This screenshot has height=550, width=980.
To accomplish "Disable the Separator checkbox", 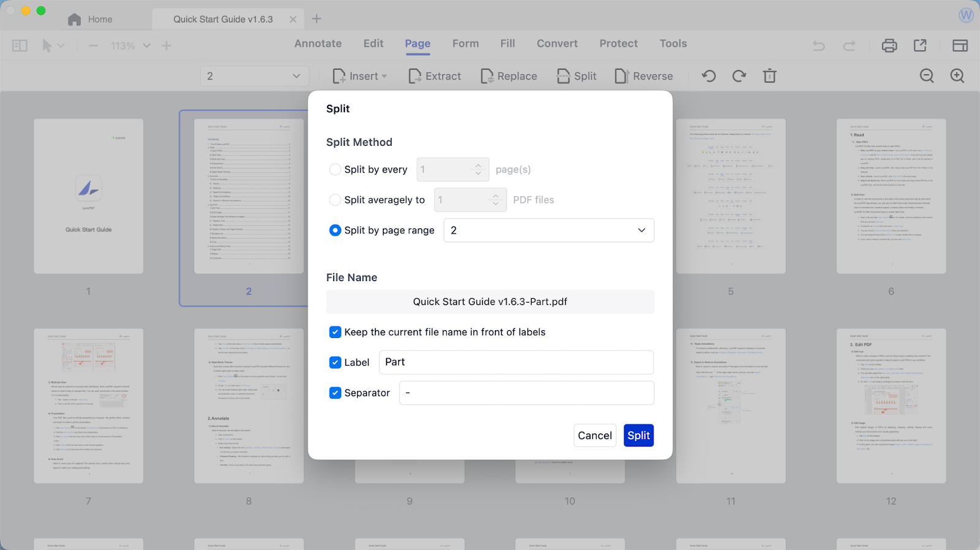I will (335, 393).
